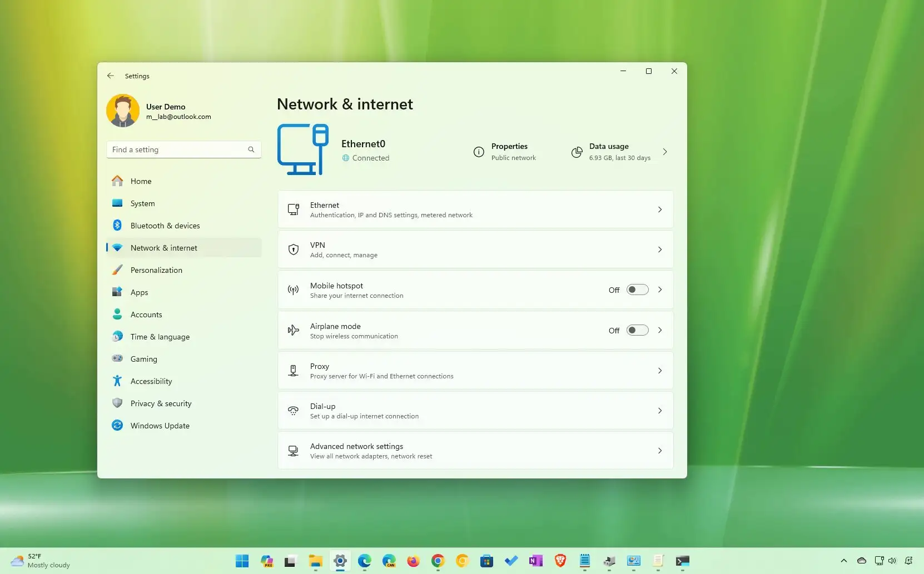
Task: Open Personalization settings
Action: pos(183,270)
